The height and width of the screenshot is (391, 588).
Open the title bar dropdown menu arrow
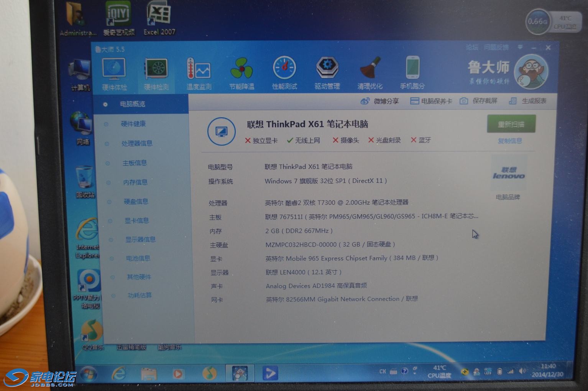pos(520,47)
